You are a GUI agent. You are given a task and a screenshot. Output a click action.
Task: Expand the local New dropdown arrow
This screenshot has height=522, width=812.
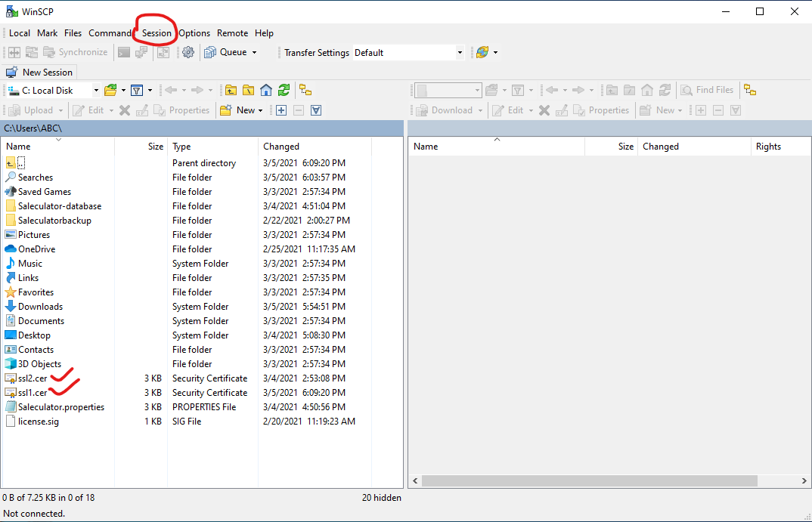261,110
